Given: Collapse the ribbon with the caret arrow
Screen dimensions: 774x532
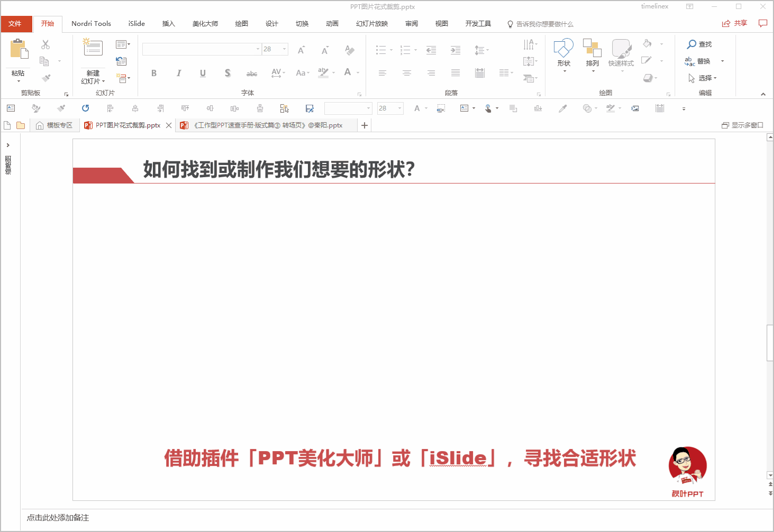Looking at the screenshot, I should pyautogui.click(x=763, y=94).
